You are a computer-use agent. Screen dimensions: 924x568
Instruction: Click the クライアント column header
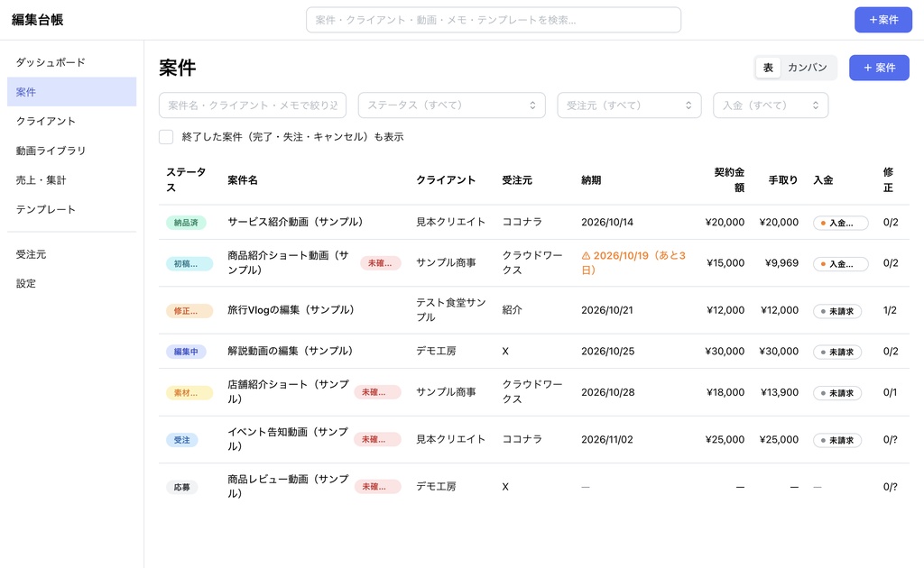pyautogui.click(x=446, y=180)
